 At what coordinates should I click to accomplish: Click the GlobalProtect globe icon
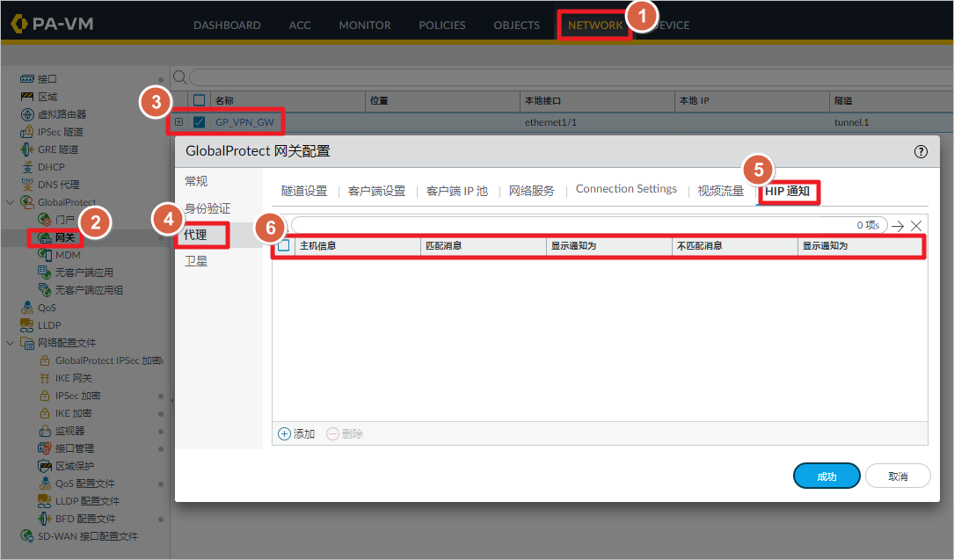pos(26,202)
